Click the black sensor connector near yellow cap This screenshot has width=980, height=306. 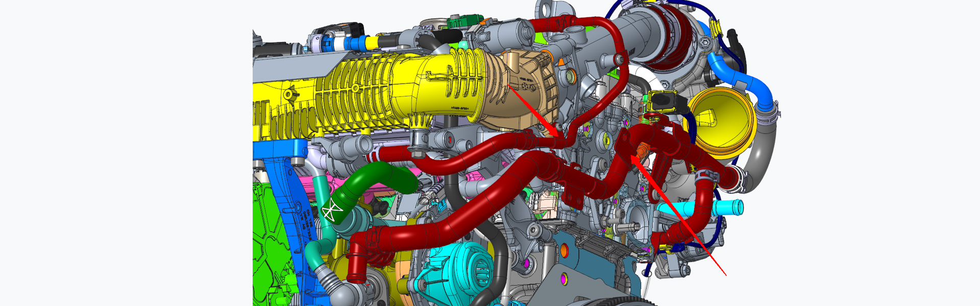tap(664, 100)
